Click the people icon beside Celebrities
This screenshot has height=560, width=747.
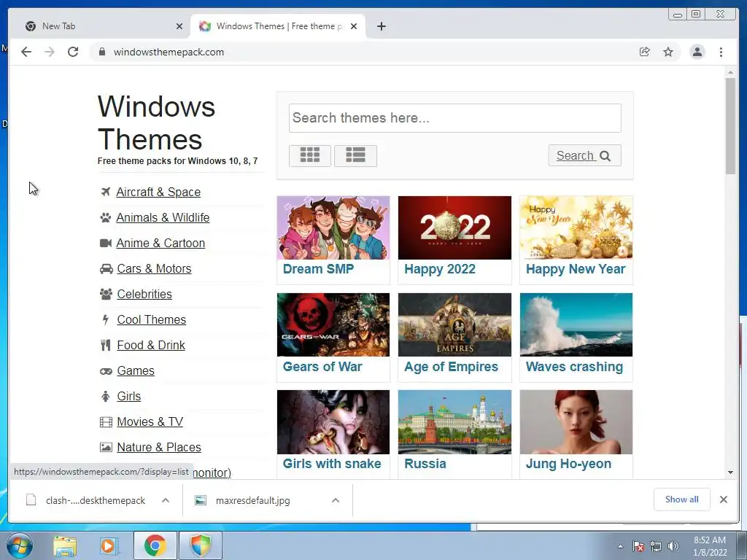point(107,295)
